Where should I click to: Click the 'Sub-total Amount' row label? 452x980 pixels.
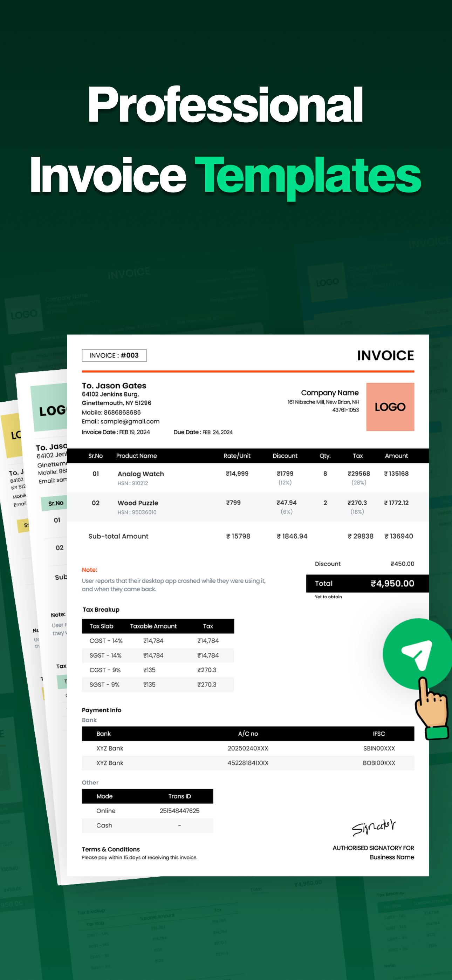[x=118, y=536]
